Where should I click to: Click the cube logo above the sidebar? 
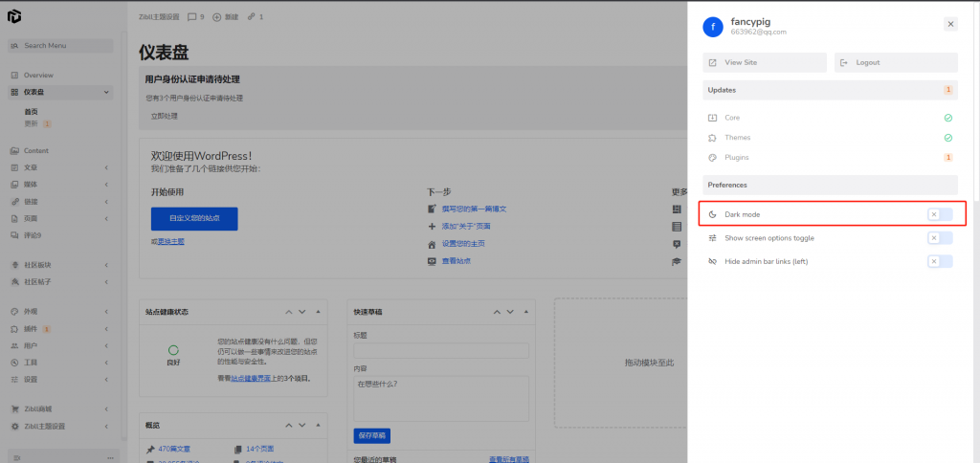coord(14,16)
